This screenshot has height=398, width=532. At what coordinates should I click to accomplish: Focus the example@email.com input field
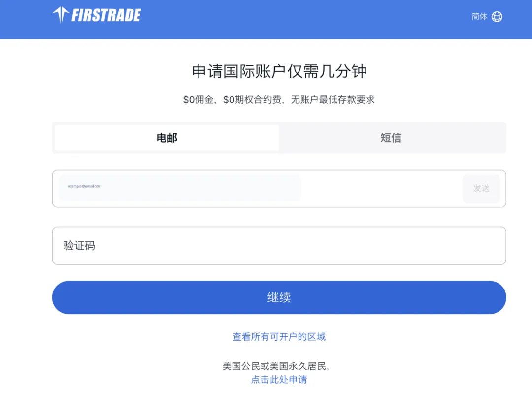[x=180, y=187]
